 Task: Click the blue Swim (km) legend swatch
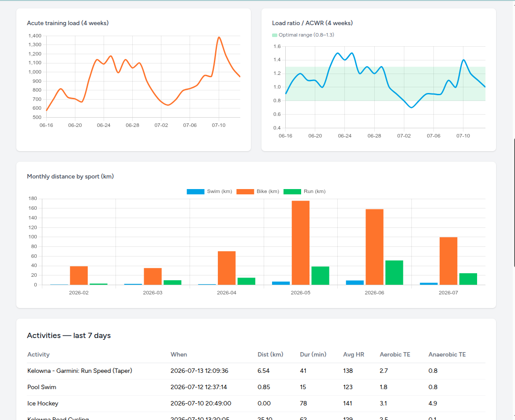pos(195,192)
